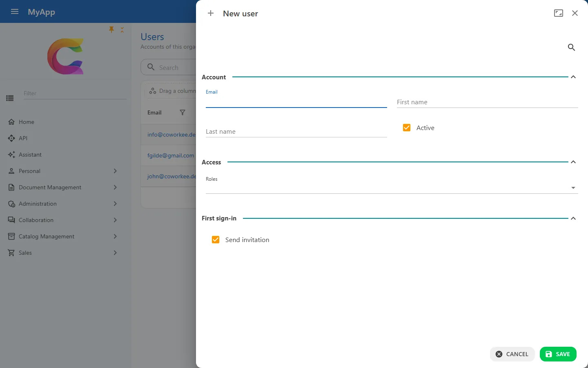This screenshot has height=368, width=588.
Task: Uncheck the Active checkbox
Action: pos(407,128)
